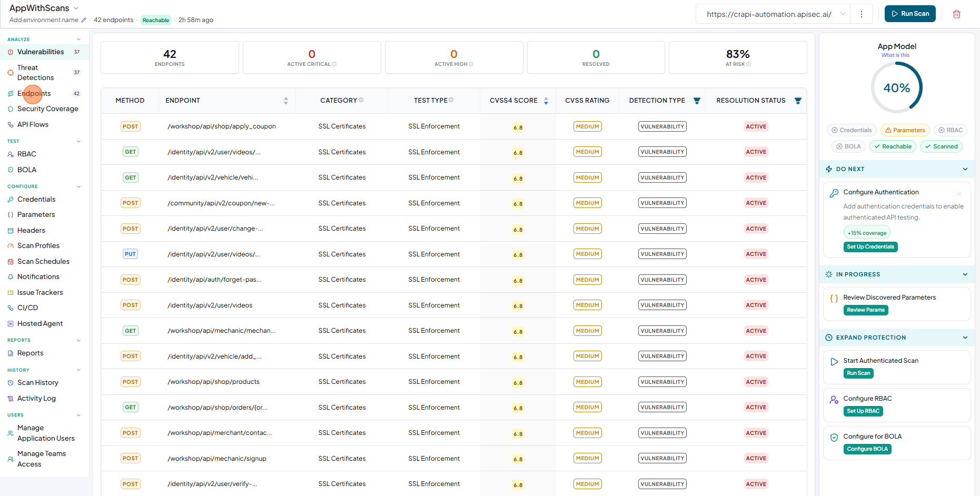Collapse the ANALYZE sidebar section

(x=79, y=39)
